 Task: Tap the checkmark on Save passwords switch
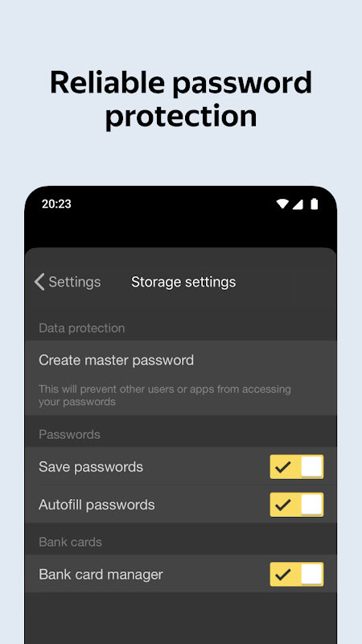point(283,467)
